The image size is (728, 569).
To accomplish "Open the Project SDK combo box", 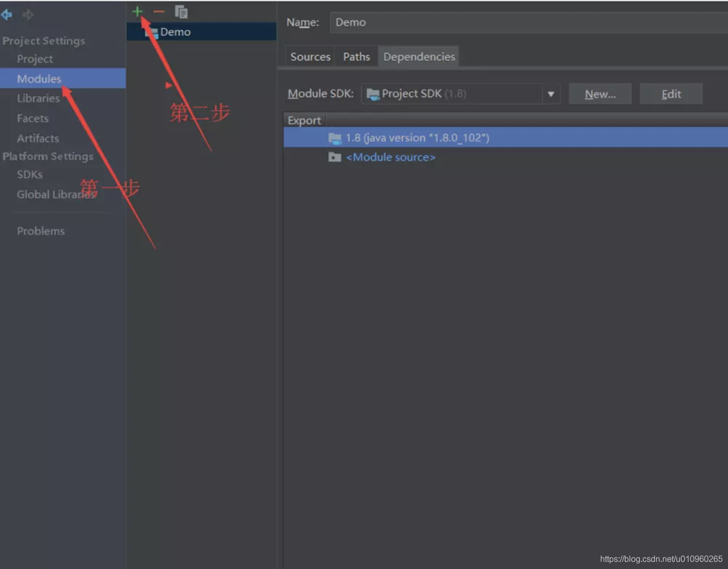I will [460, 94].
